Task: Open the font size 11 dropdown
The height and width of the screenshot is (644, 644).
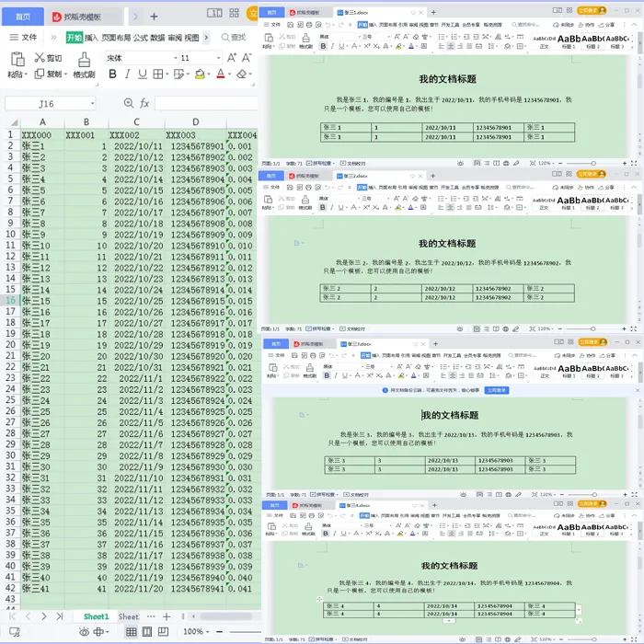Action: 219,58
